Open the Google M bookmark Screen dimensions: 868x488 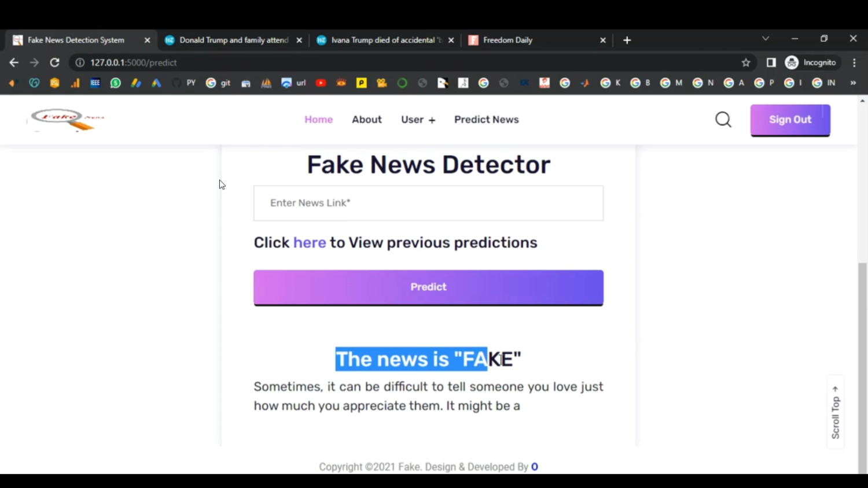(x=671, y=83)
